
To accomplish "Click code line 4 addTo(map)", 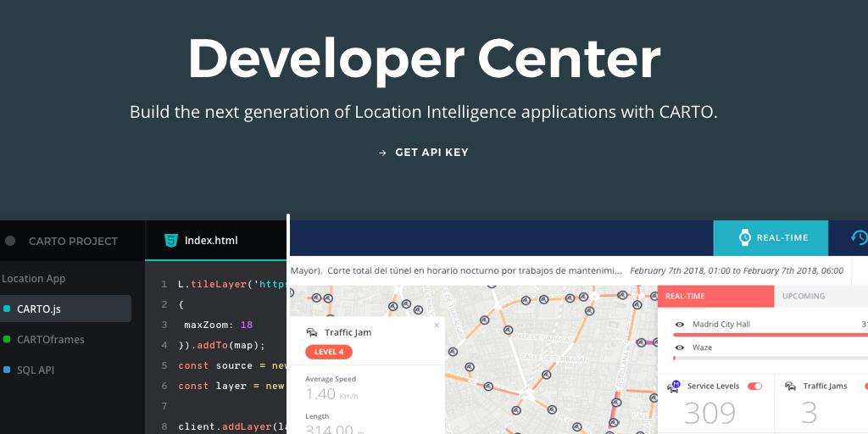I will pyautogui.click(x=221, y=345).
